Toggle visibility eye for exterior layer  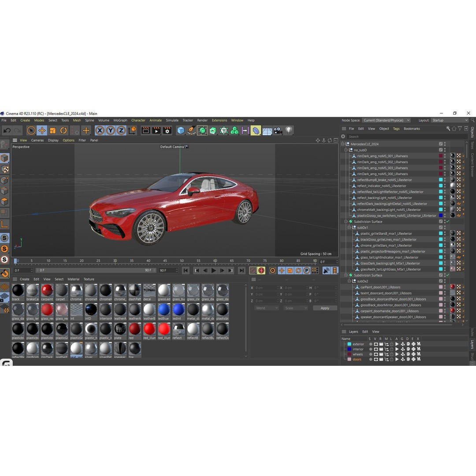click(x=376, y=344)
